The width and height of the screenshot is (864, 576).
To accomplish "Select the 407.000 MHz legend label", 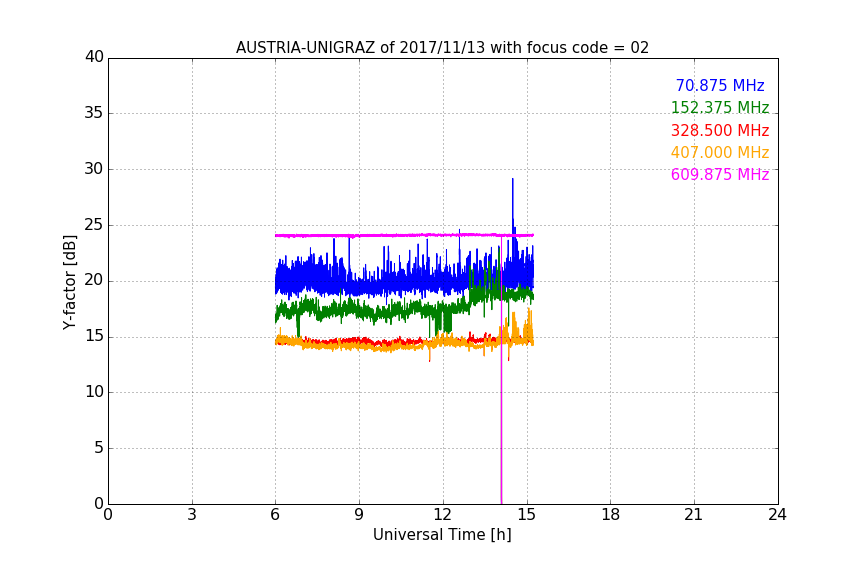I will tap(720, 152).
